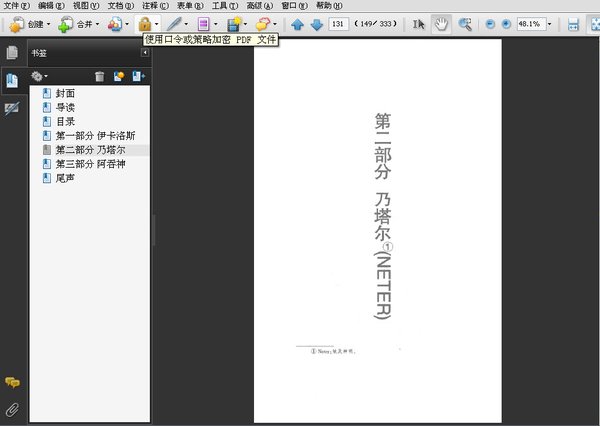This screenshot has width=600, height=426.
Task: Click the new bookmark star icon
Action: pyautogui.click(x=119, y=77)
